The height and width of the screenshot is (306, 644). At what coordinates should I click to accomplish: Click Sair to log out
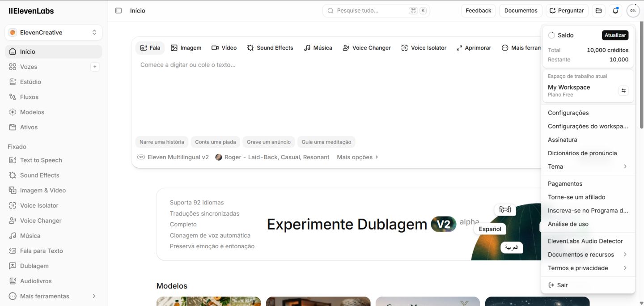[588, 285]
